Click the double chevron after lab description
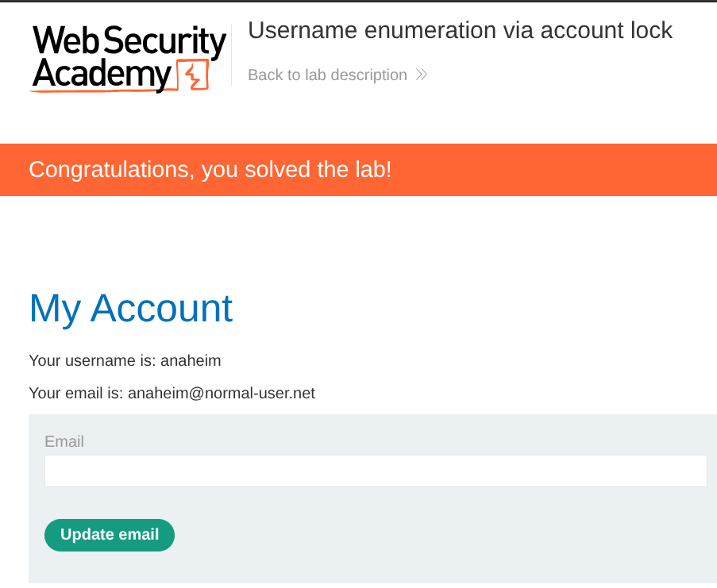717x588 pixels. 422,75
